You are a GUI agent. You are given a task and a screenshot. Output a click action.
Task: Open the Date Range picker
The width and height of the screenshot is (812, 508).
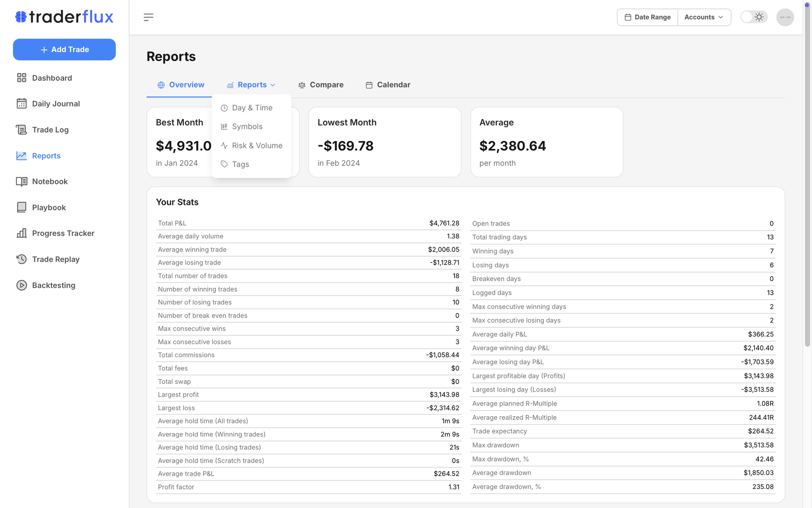pos(647,17)
